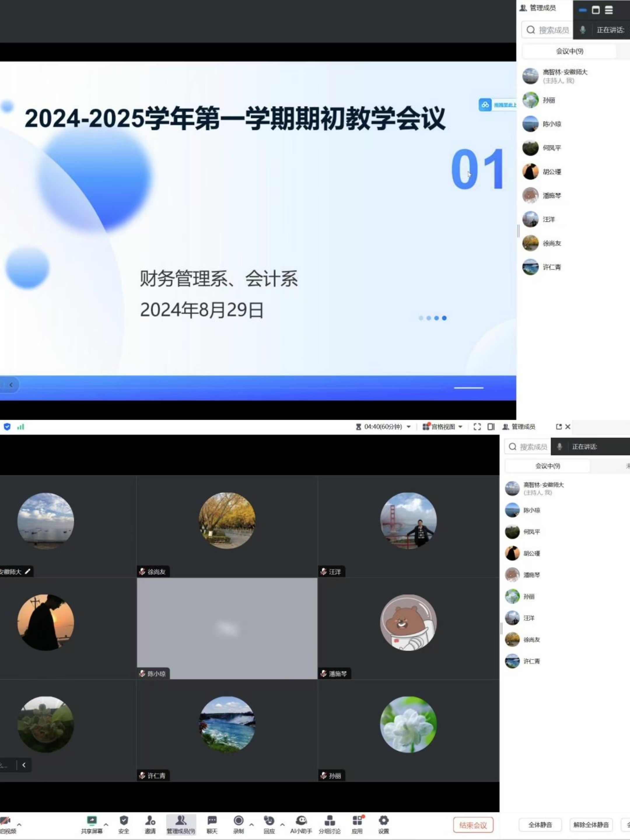Click the 结束会议 end meeting button
630x840 pixels.
pyautogui.click(x=473, y=825)
